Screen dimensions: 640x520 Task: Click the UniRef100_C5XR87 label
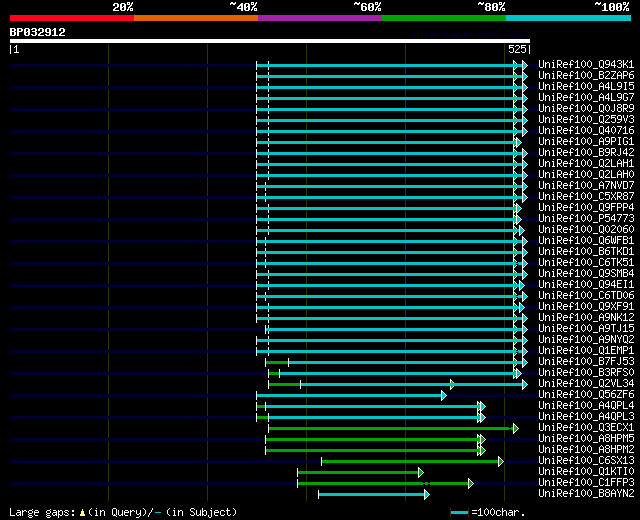point(586,197)
